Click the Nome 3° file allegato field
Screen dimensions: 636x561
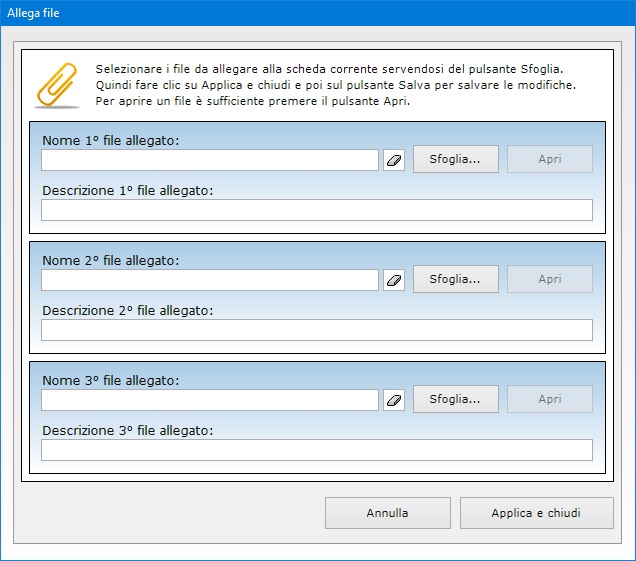(210, 400)
